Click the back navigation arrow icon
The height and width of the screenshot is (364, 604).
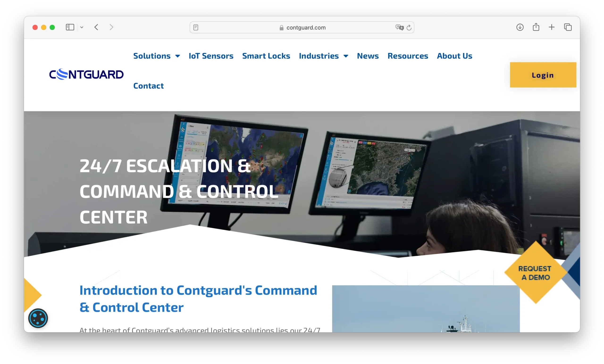click(96, 27)
